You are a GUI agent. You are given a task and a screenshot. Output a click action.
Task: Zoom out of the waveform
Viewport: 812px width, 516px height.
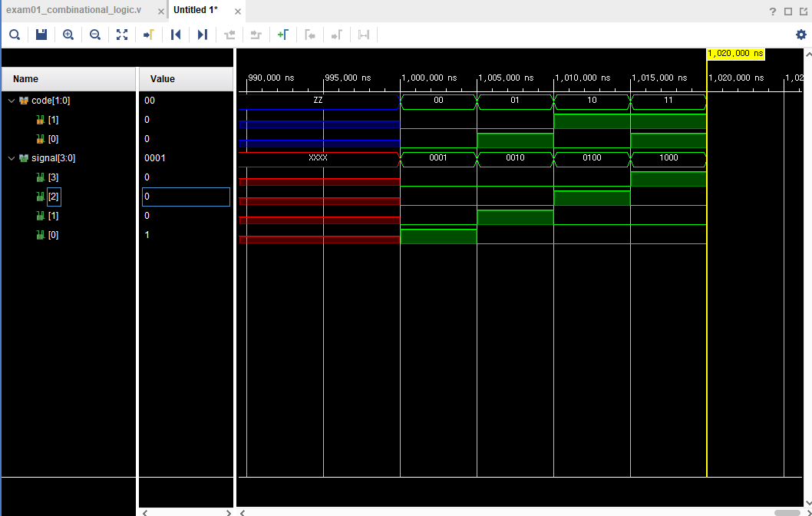(x=94, y=35)
